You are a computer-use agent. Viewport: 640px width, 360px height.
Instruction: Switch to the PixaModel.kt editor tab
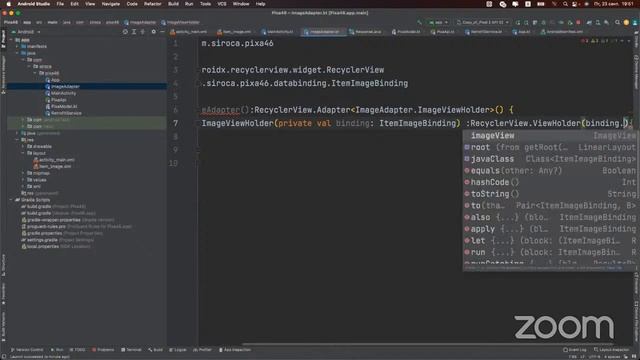(x=407, y=32)
